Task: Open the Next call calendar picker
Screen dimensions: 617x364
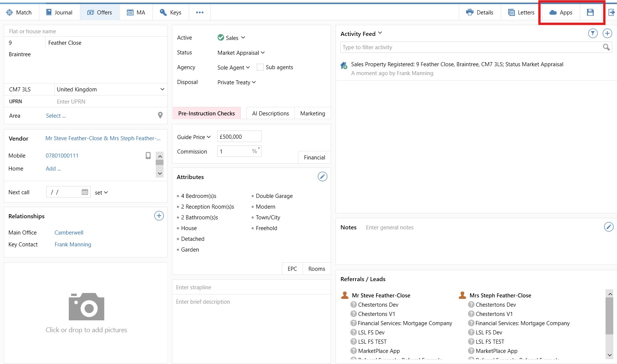Action: click(85, 192)
